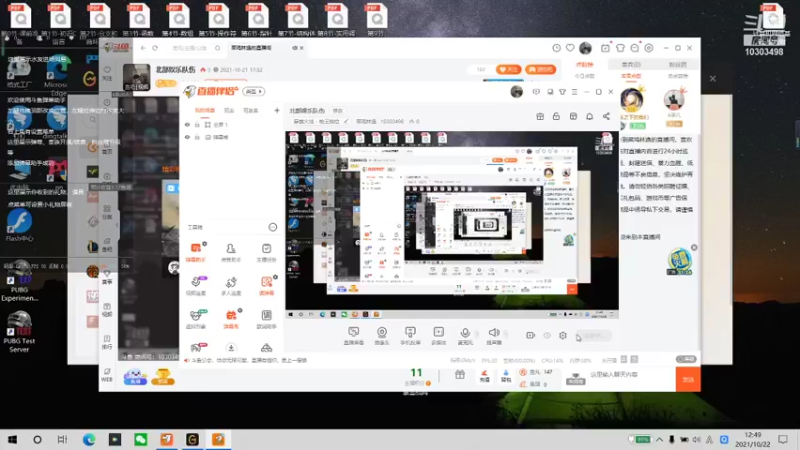Open streaming companion settings gear
The width and height of the screenshot is (800, 450).
(x=563, y=335)
